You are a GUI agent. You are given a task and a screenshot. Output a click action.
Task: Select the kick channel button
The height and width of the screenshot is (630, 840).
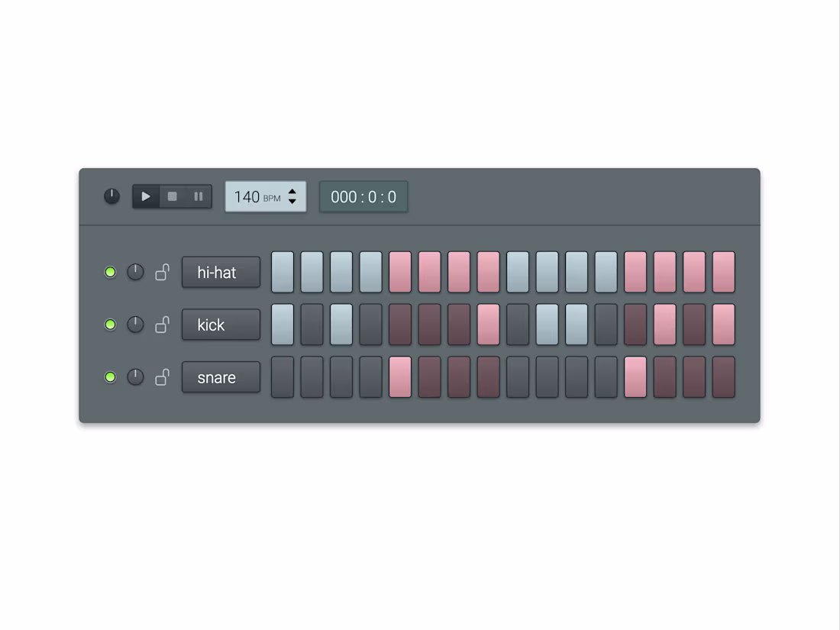[x=221, y=325]
